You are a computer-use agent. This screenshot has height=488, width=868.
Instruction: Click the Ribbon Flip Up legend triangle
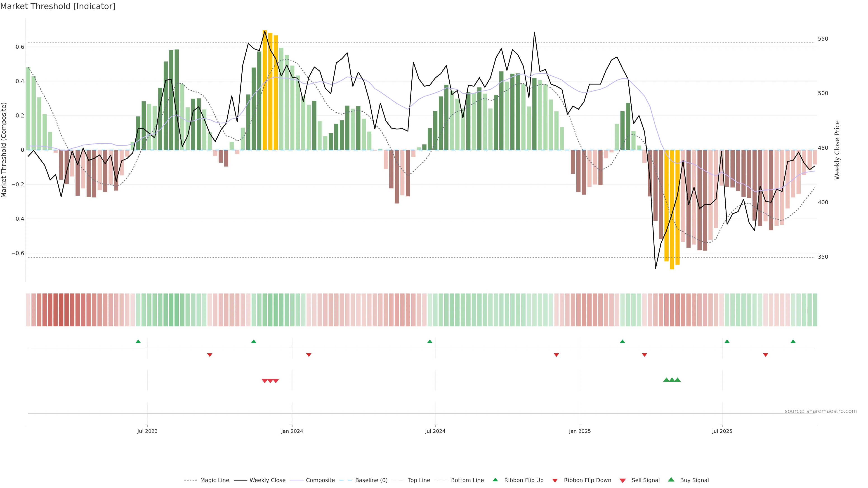point(495,480)
